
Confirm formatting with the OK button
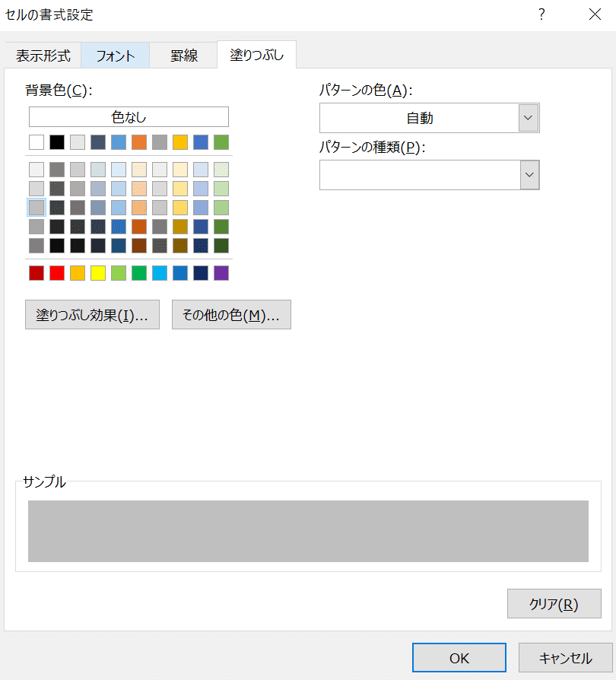pos(459,657)
